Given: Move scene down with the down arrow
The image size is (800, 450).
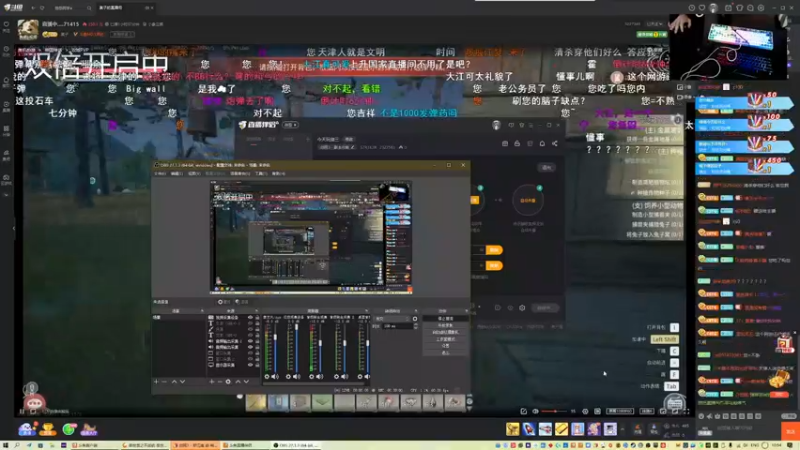Looking at the screenshot, I should (x=183, y=382).
